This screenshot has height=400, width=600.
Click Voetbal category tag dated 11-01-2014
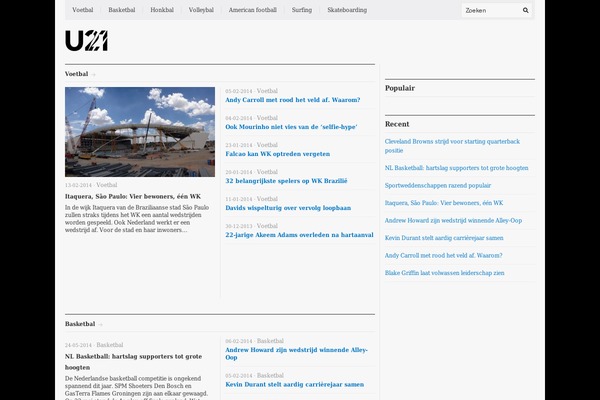point(267,199)
